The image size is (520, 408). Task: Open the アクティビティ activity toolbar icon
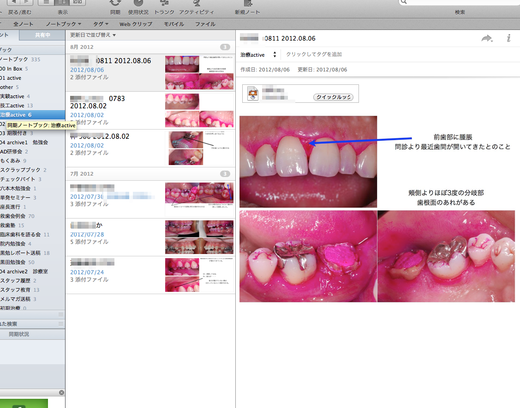pos(197,3)
